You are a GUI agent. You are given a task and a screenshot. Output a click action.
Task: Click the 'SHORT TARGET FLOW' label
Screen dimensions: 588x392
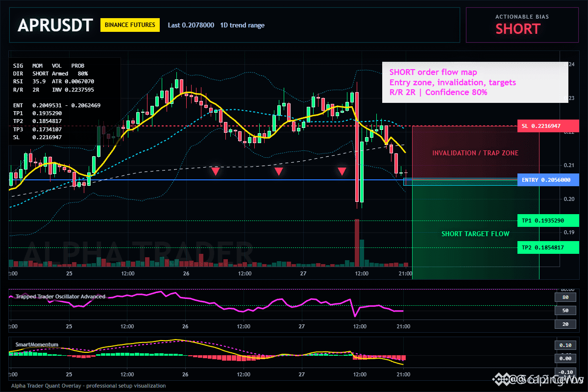(475, 234)
